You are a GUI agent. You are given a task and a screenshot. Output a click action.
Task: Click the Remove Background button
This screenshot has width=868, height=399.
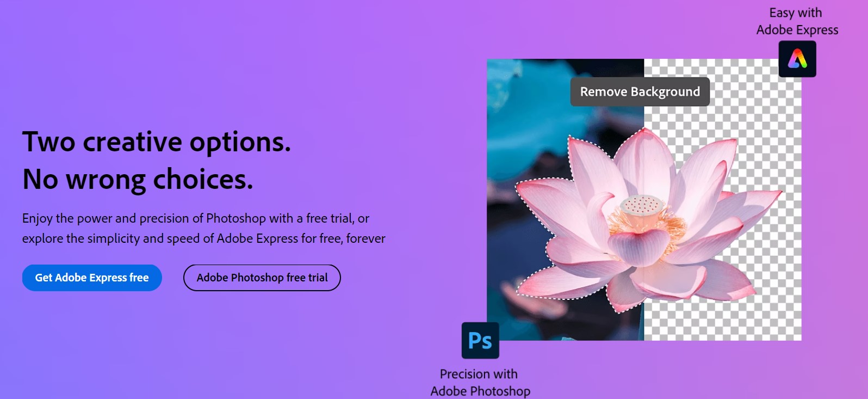pyautogui.click(x=640, y=91)
